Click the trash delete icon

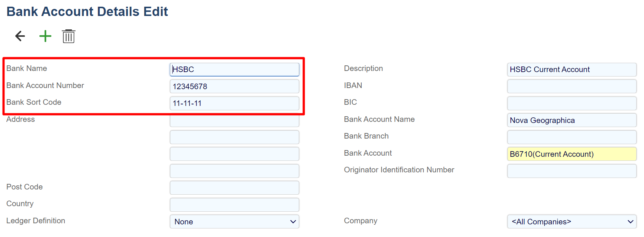[x=68, y=36]
